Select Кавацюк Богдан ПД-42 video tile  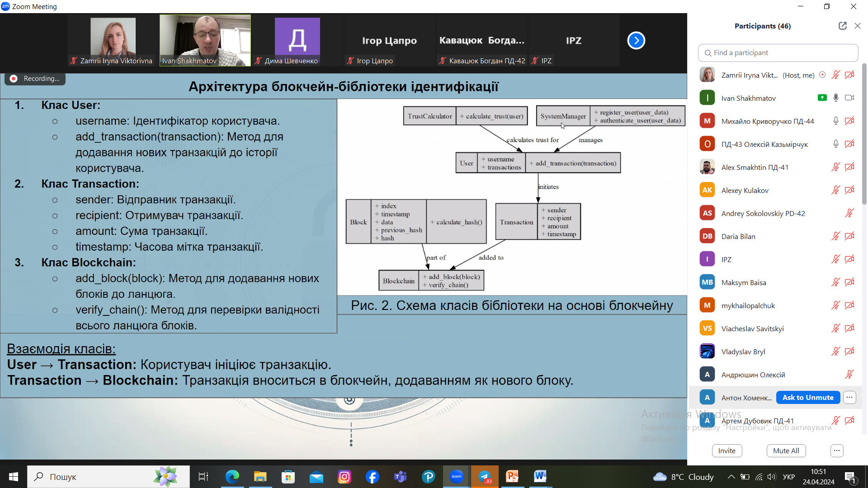coord(481,40)
